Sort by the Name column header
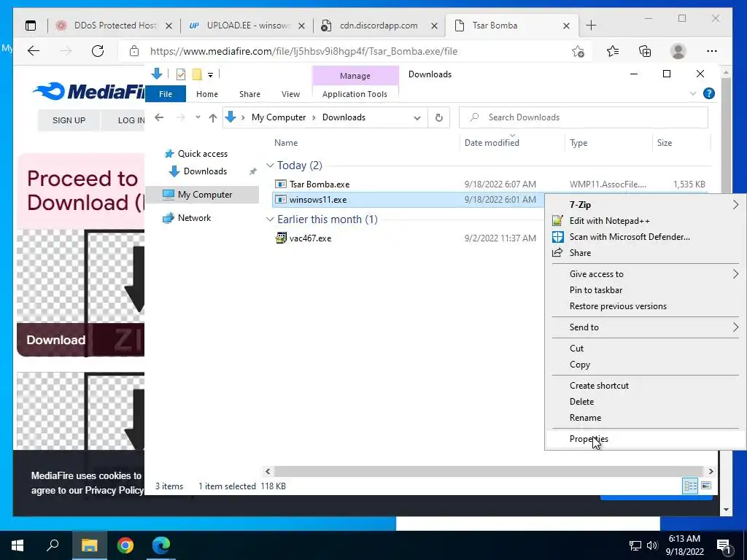747x560 pixels. point(286,143)
